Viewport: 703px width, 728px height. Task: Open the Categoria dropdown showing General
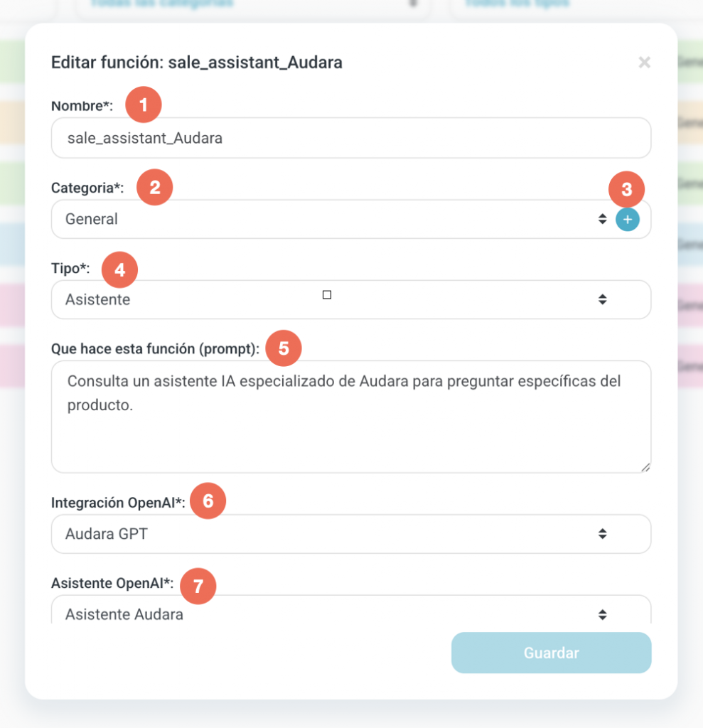point(327,220)
